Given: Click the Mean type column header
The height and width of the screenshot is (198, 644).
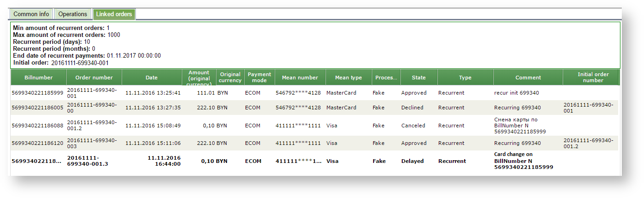Looking at the screenshot, I should (x=348, y=78).
